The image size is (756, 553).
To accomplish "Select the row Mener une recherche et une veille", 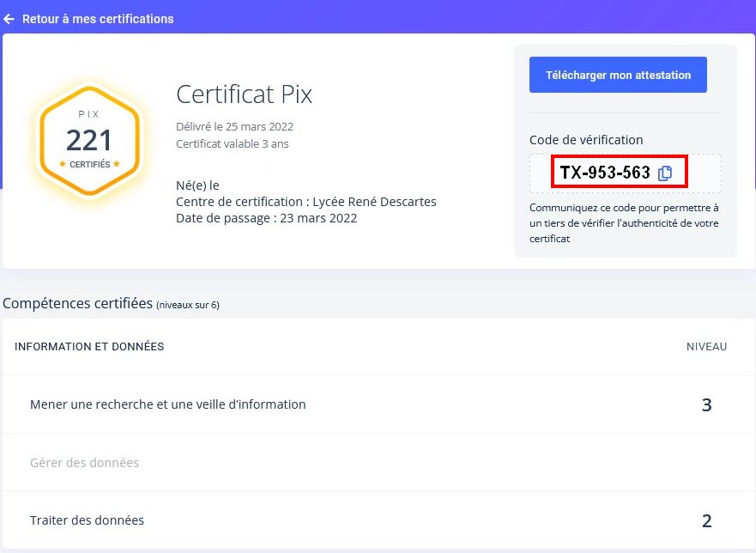I will coord(168,404).
